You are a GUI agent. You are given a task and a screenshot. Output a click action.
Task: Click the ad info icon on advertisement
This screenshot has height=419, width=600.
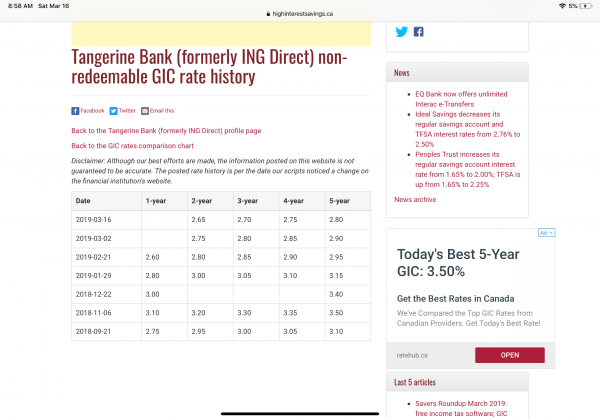pyautogui.click(x=546, y=232)
